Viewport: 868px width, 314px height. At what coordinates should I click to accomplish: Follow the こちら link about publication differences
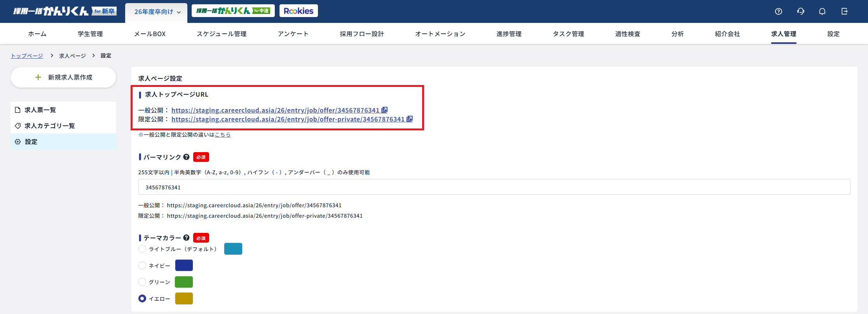[x=223, y=135]
